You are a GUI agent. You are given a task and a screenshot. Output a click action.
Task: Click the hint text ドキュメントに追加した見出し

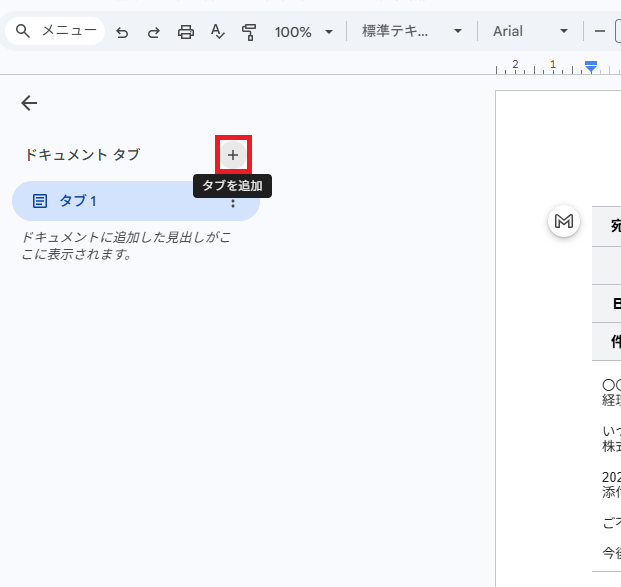[126, 246]
